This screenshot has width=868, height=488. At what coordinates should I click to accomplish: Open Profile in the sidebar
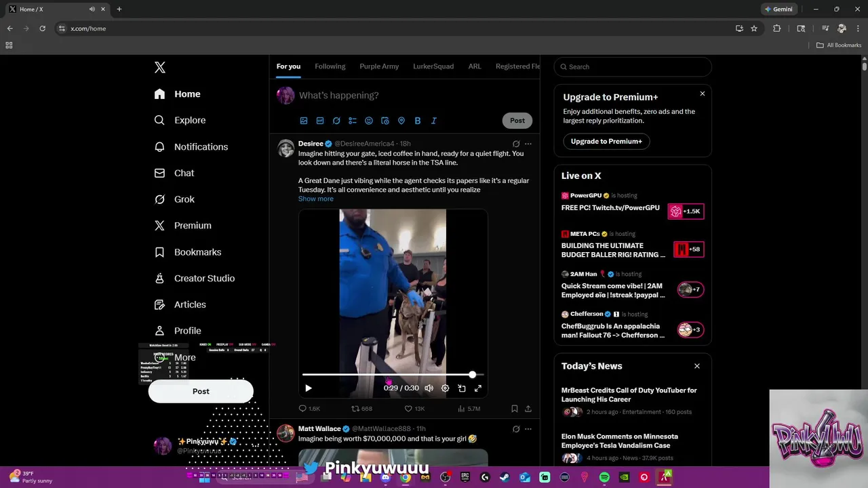[178, 331]
